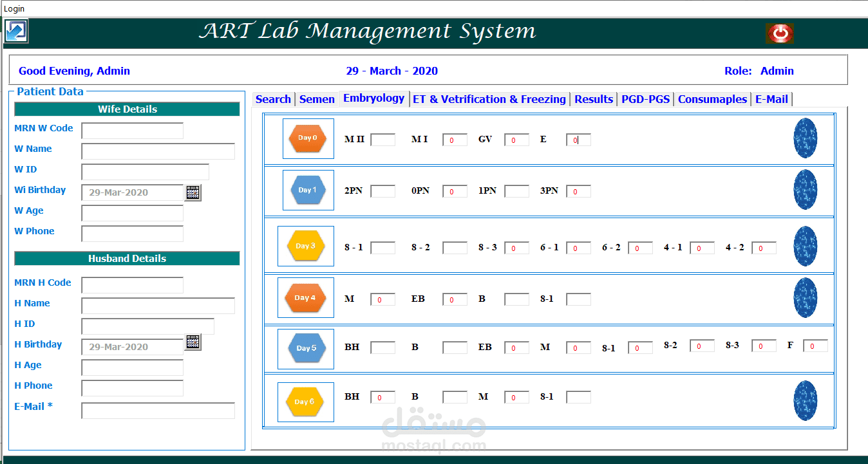Viewport: 868px width, 464px height.
Task: Click the Day 6 BH field
Action: (x=383, y=397)
